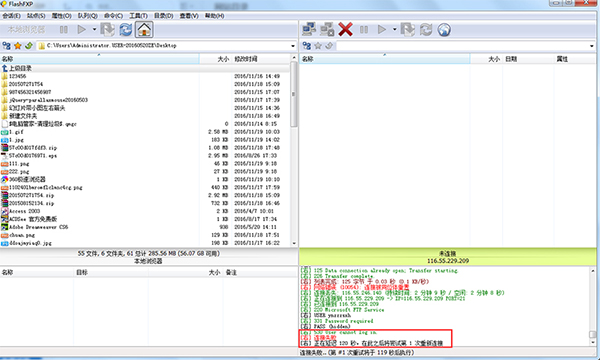Image resolution: width=600 pixels, height=360 pixels.
Task: Open the remote pane play dropdown arrow
Action: [x=395, y=29]
